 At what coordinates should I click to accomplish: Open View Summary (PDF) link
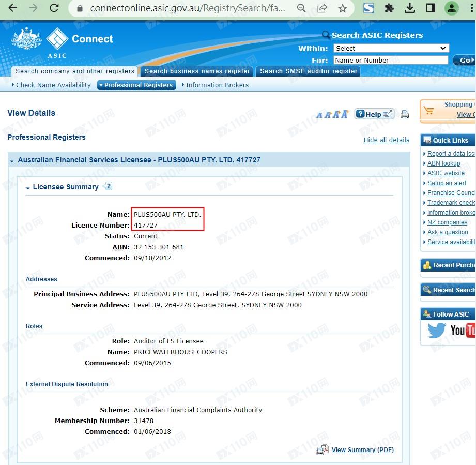click(x=362, y=449)
